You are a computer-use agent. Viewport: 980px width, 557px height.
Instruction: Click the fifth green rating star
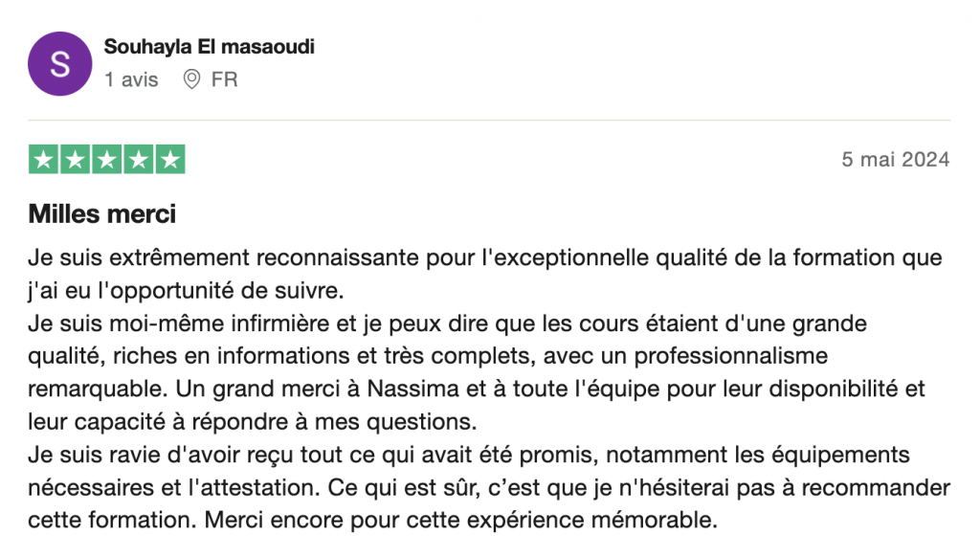tap(169, 160)
